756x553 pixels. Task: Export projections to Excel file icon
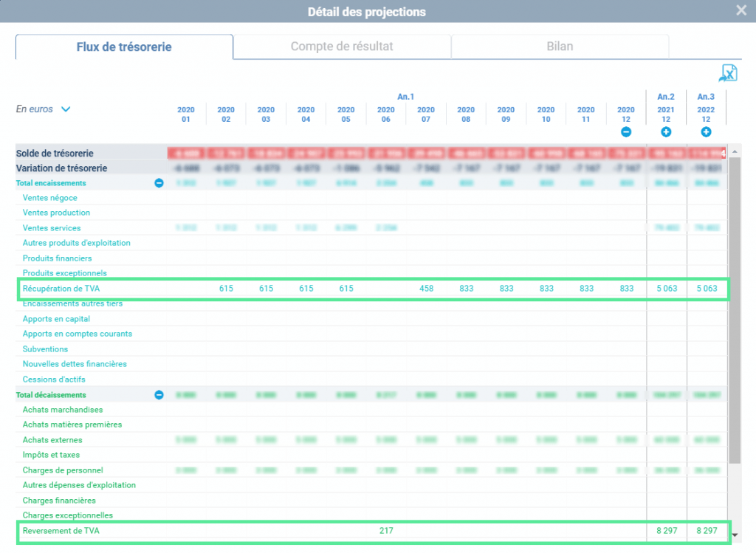pyautogui.click(x=729, y=73)
